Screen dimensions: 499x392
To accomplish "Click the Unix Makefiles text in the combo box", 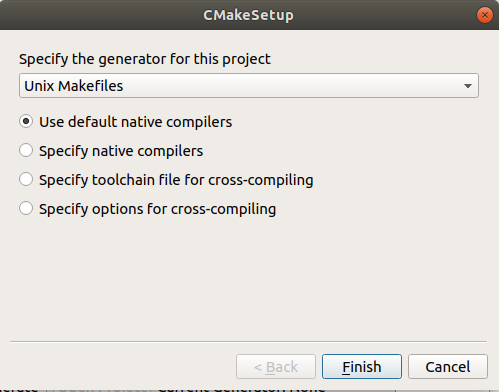I will (x=74, y=86).
